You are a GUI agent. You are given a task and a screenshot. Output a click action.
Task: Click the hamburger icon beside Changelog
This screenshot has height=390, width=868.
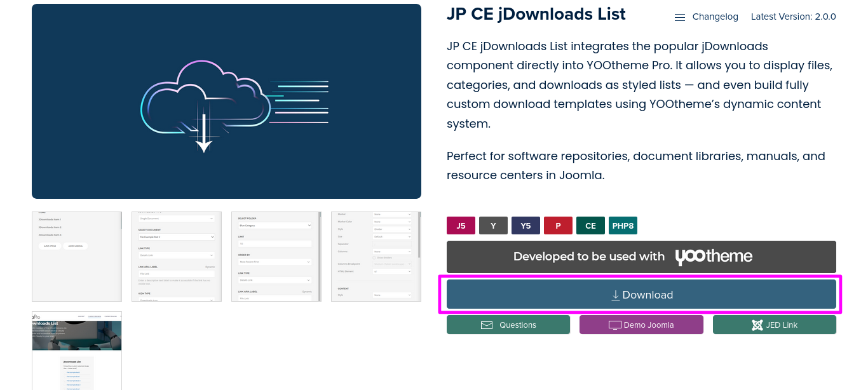(679, 17)
